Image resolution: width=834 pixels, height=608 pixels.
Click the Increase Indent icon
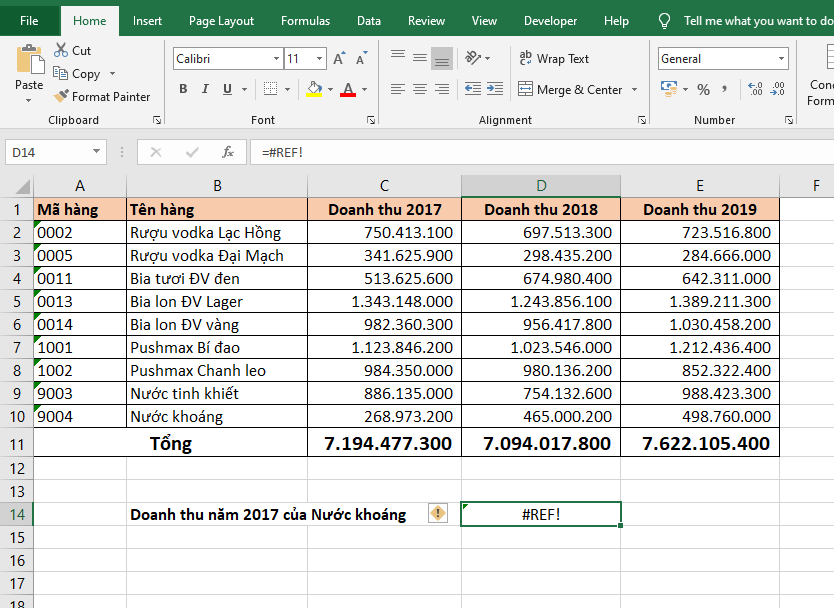point(493,90)
